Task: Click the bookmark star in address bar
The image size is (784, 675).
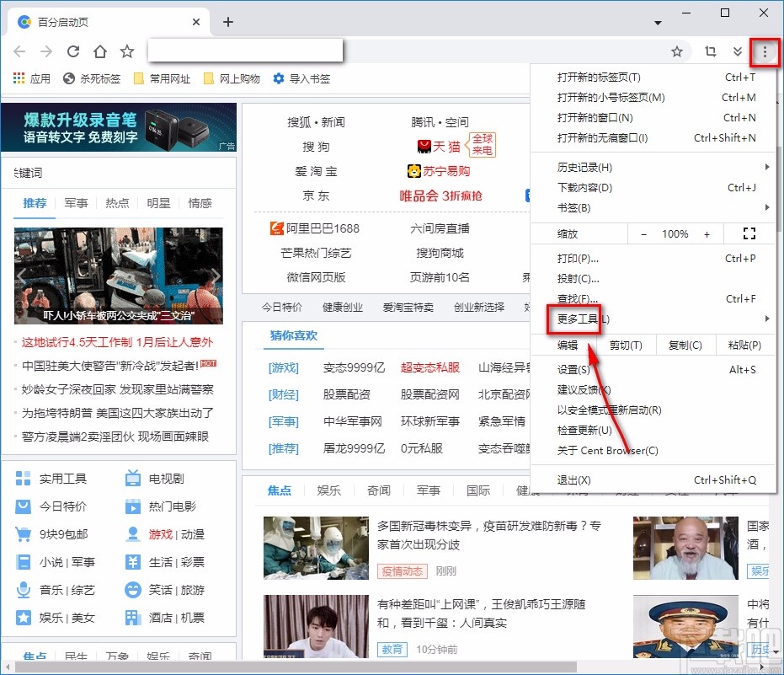Action: pos(676,52)
